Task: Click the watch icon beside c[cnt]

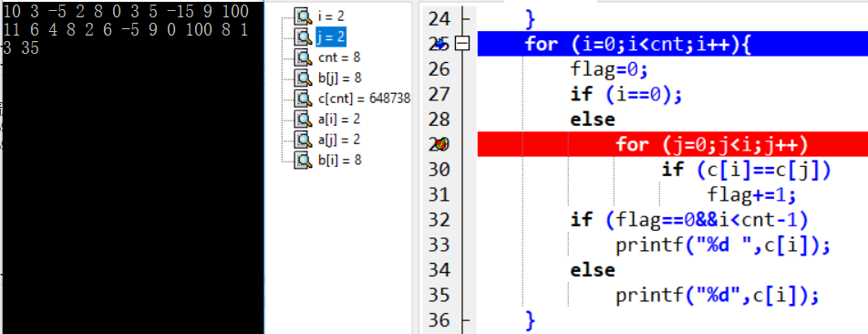Action: 304,99
